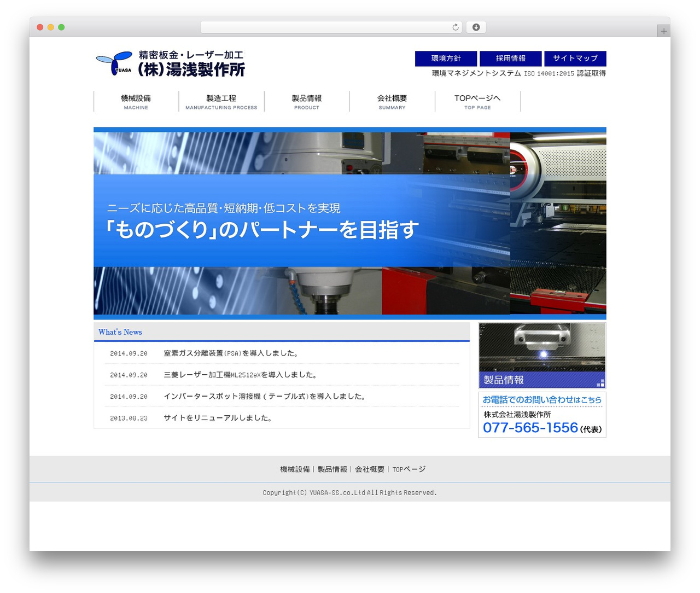The height and width of the screenshot is (593, 700).
Task: Select TOPページへ menu item
Action: coord(477,102)
